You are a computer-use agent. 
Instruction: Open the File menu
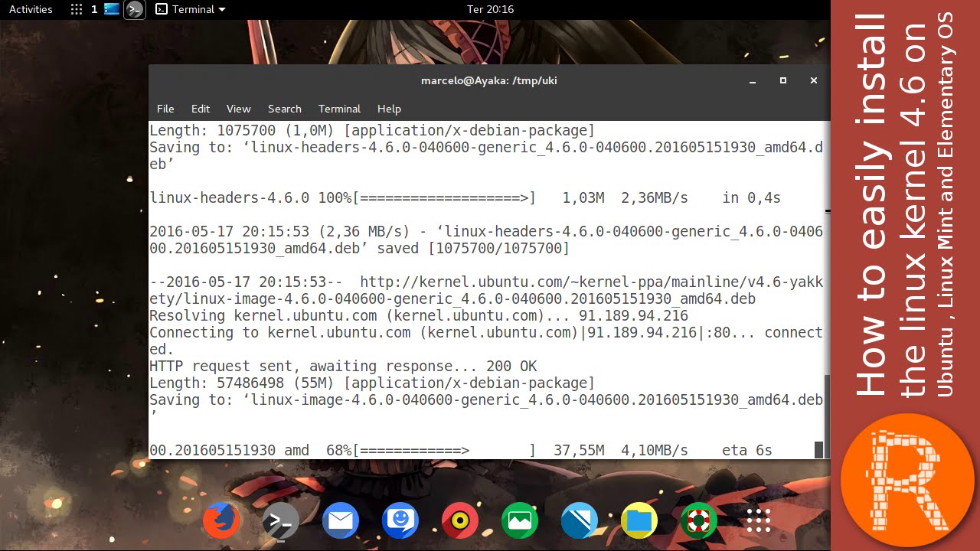[165, 109]
